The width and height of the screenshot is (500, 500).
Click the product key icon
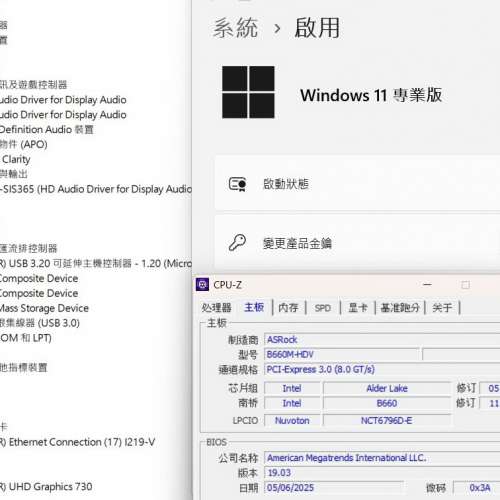(237, 243)
